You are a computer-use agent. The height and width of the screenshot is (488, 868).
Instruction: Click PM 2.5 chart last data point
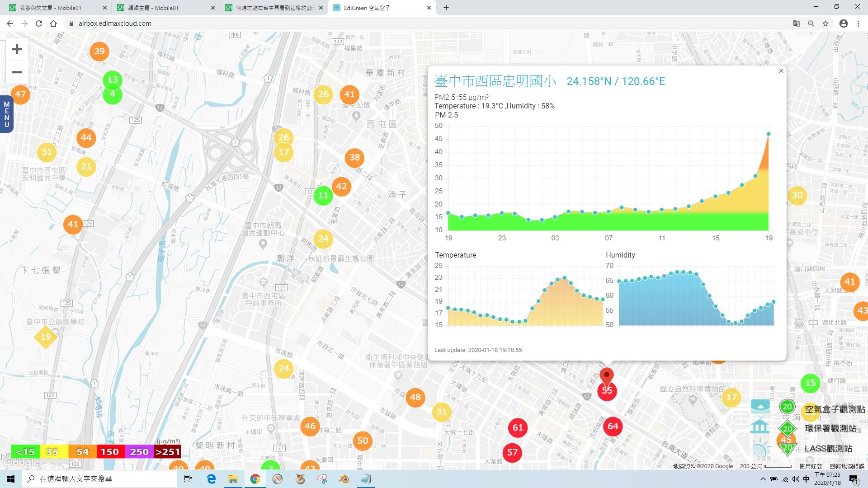pos(768,134)
